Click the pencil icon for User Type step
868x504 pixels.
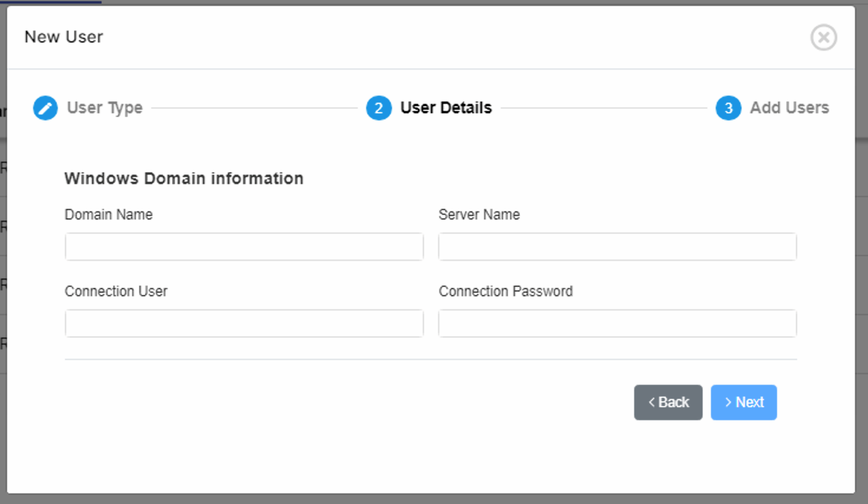pos(45,108)
